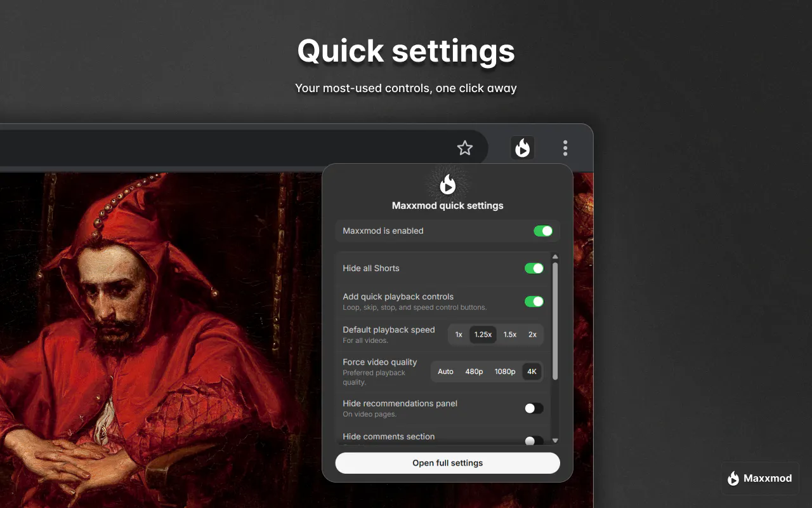
Task: Click 'Your most-used controls, one click away' subtitle
Action: point(406,88)
